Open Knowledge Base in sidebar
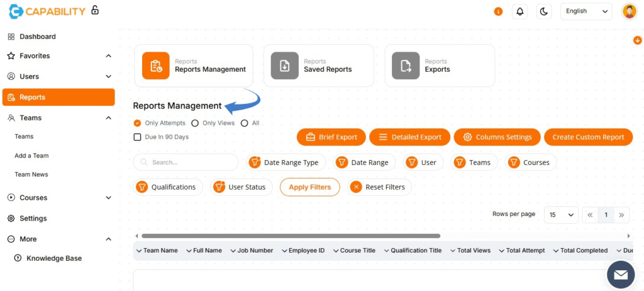 click(54, 258)
